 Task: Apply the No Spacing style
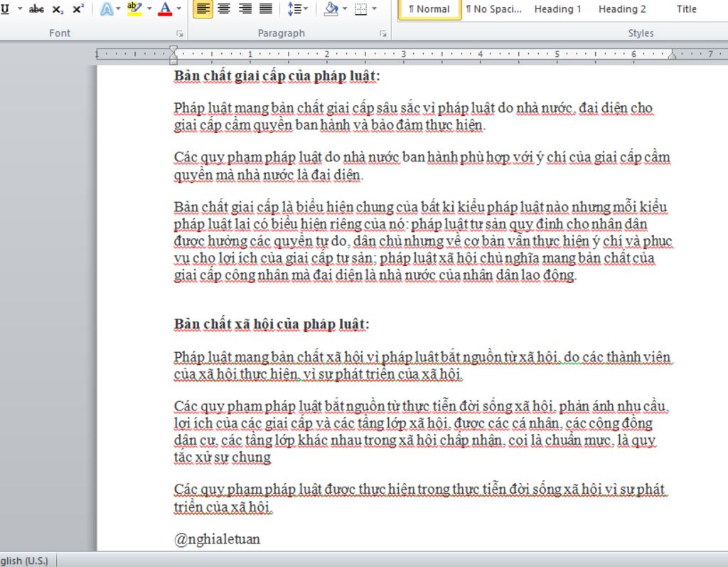(493, 9)
